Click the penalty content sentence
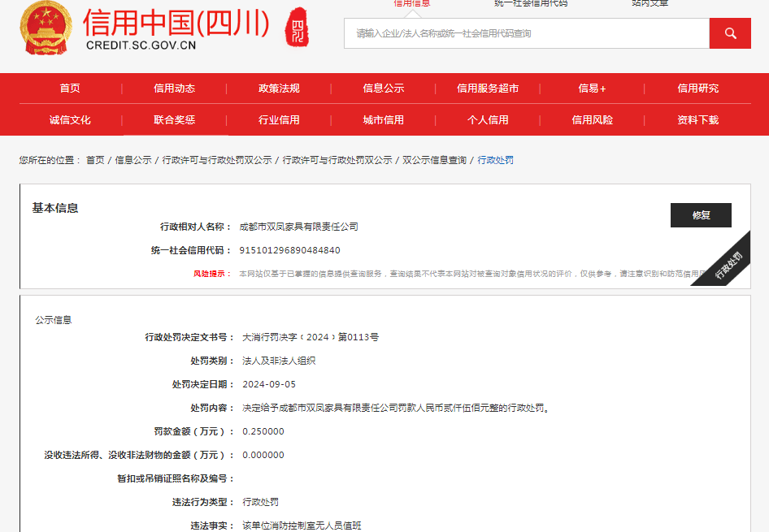Viewport: 769px width, 532px height. point(397,408)
